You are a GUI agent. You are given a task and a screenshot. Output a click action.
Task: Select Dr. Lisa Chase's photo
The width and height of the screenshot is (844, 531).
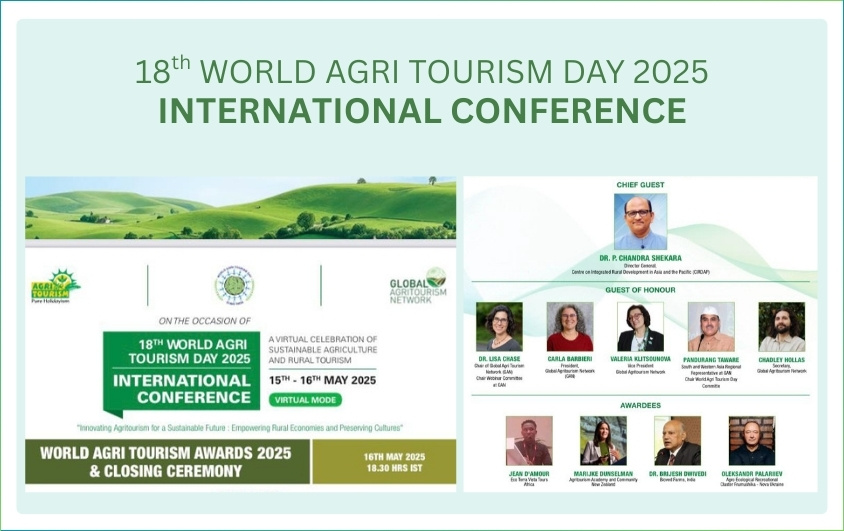pyautogui.click(x=499, y=327)
